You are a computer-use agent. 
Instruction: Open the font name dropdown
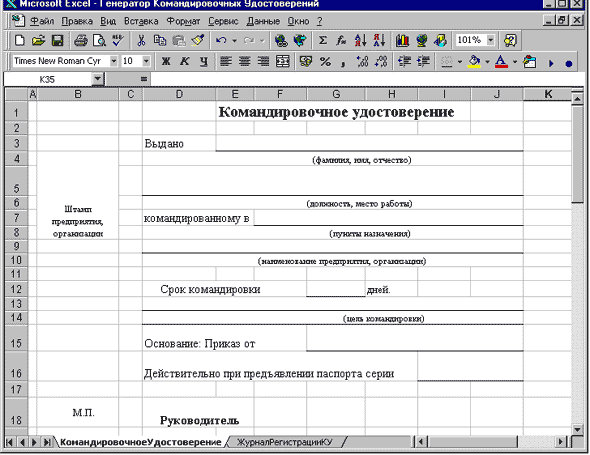tap(114, 61)
